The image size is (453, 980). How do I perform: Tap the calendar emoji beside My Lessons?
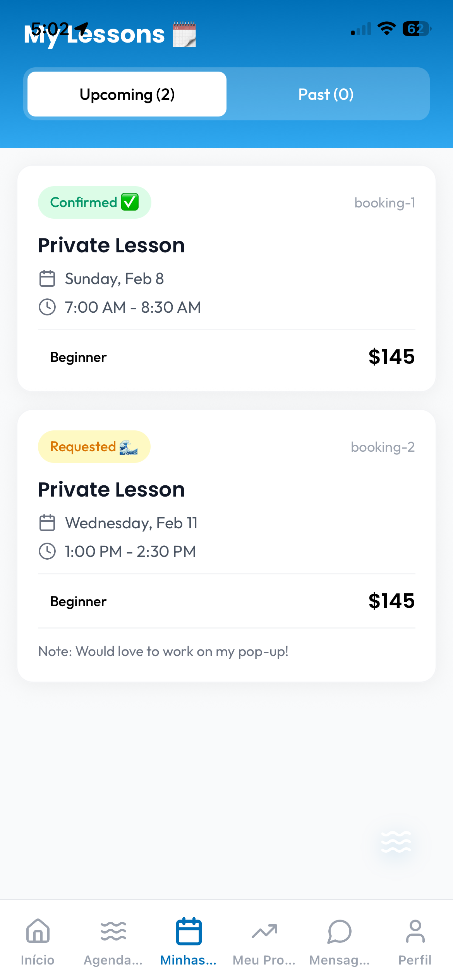coord(184,35)
